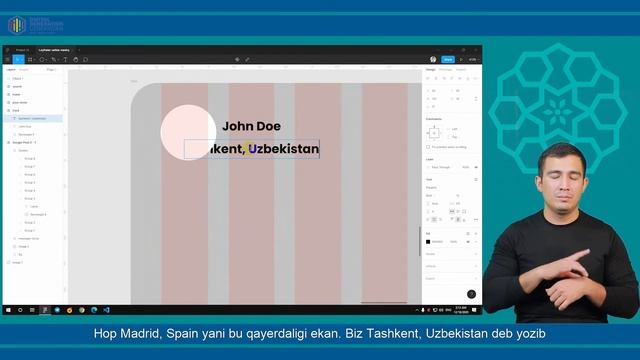Select the highlighted Tashkent text layer row

pyautogui.click(x=33, y=118)
